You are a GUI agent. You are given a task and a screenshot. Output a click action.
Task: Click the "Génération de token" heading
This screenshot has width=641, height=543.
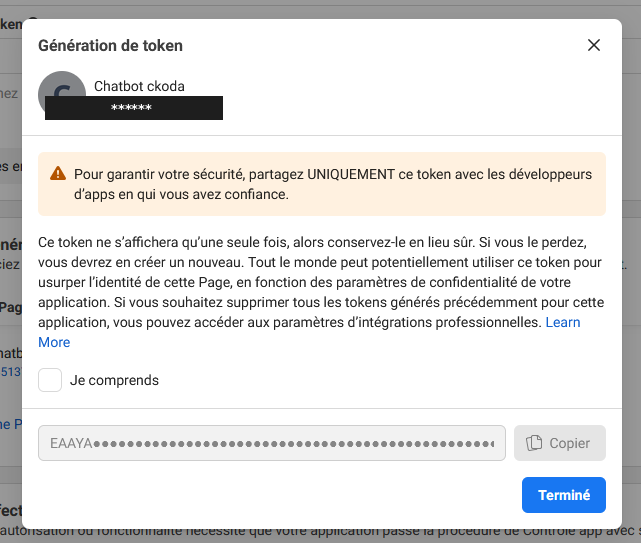pos(110,45)
